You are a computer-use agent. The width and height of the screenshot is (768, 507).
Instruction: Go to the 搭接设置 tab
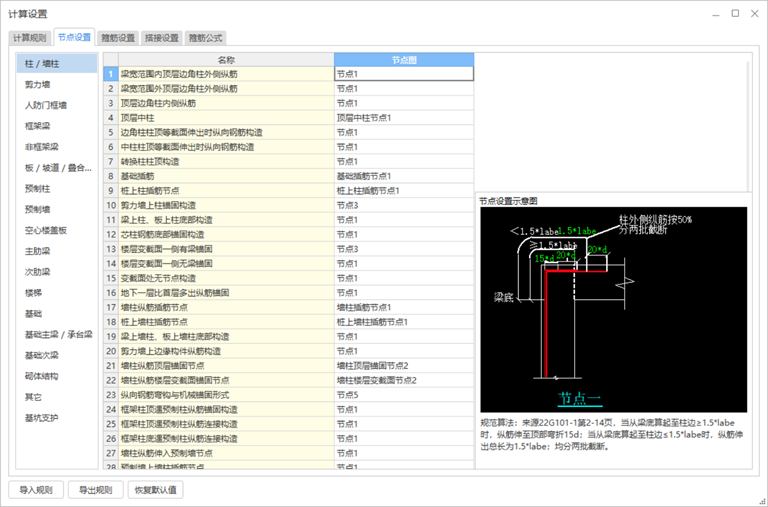point(161,38)
